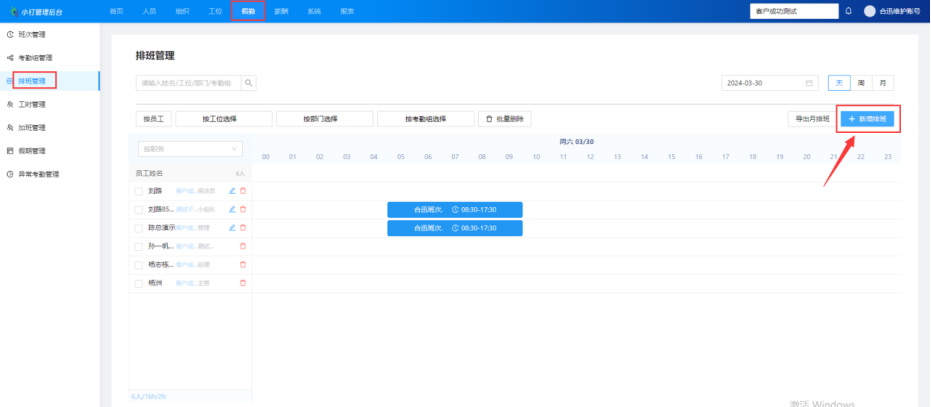Image resolution: width=931 pixels, height=407 pixels.
Task: Click the 按考勤组选择 button
Action: pyautogui.click(x=426, y=119)
